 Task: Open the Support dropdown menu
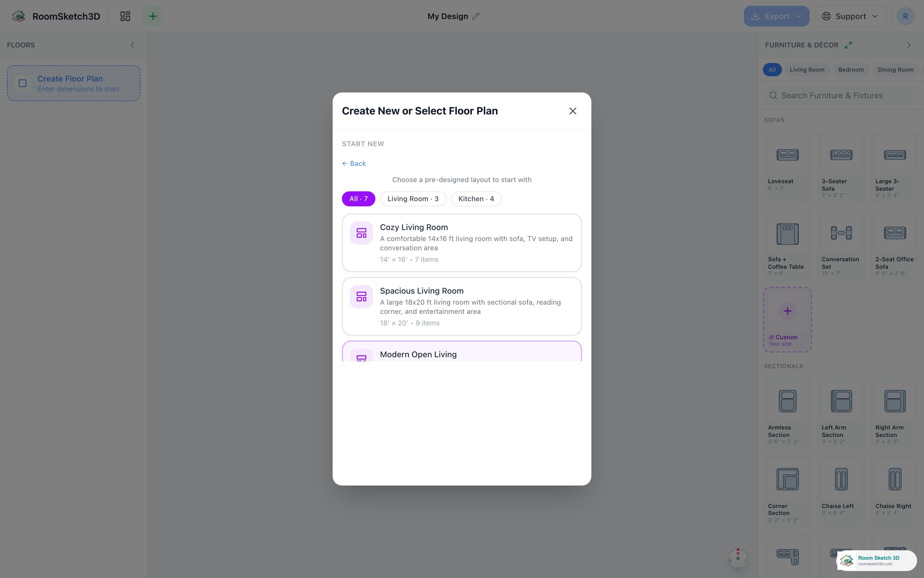tap(850, 16)
